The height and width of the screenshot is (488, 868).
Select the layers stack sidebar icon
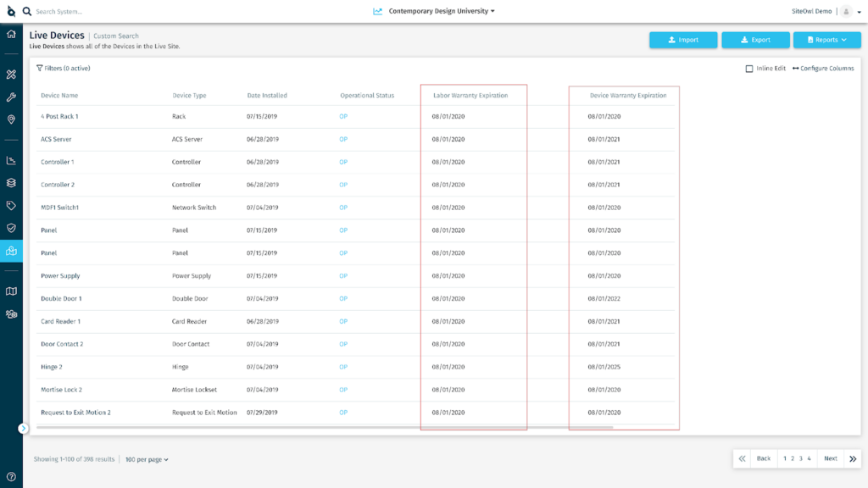[9, 180]
